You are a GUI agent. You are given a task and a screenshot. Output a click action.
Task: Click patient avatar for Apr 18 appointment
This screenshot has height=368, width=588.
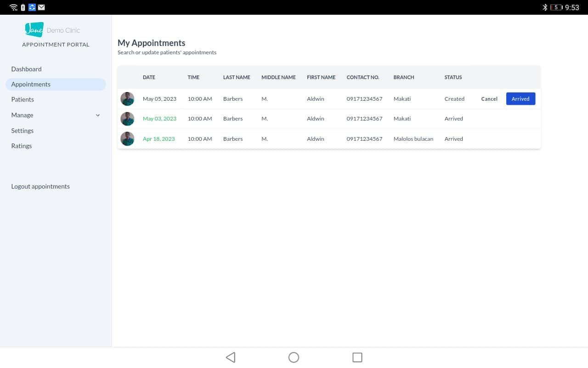tap(127, 139)
